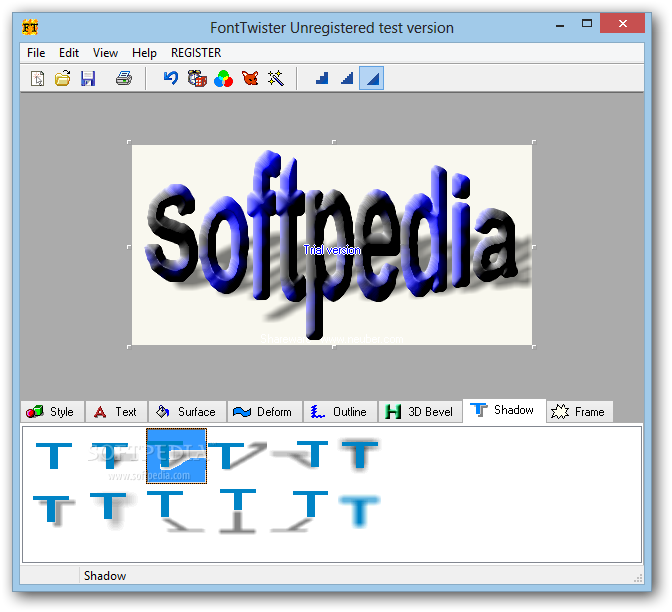Screen dimensions: 672x612
Task: Switch to the Outline tab
Action: click(x=341, y=412)
